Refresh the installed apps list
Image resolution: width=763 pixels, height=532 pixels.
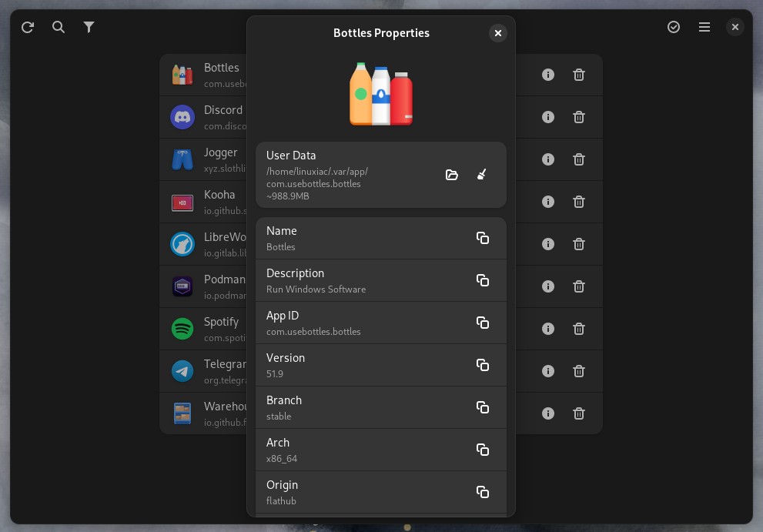[28, 27]
